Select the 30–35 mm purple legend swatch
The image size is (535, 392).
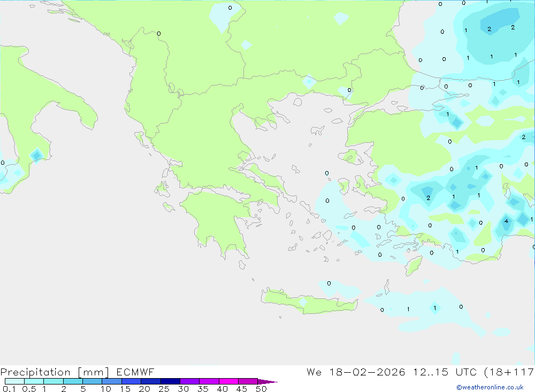point(190,381)
